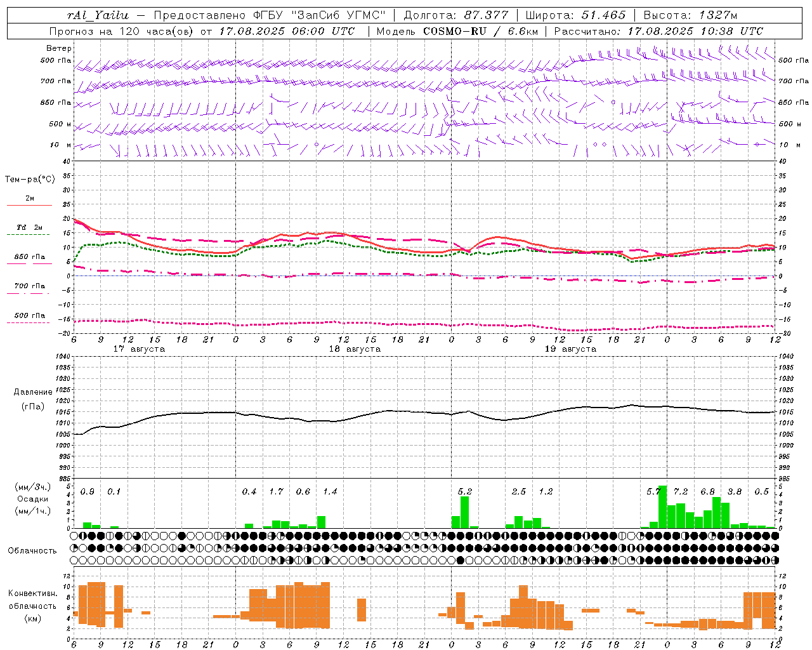Click the 3-hour precipitation value "0.1"
The image size is (812, 650).
pyautogui.click(x=114, y=491)
